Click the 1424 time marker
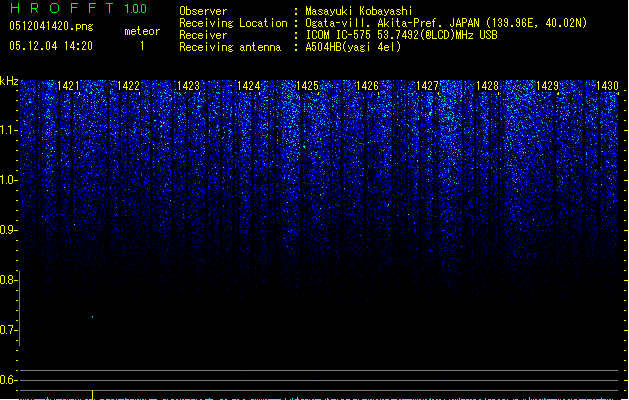This screenshot has width=629, height=400. 248,86
